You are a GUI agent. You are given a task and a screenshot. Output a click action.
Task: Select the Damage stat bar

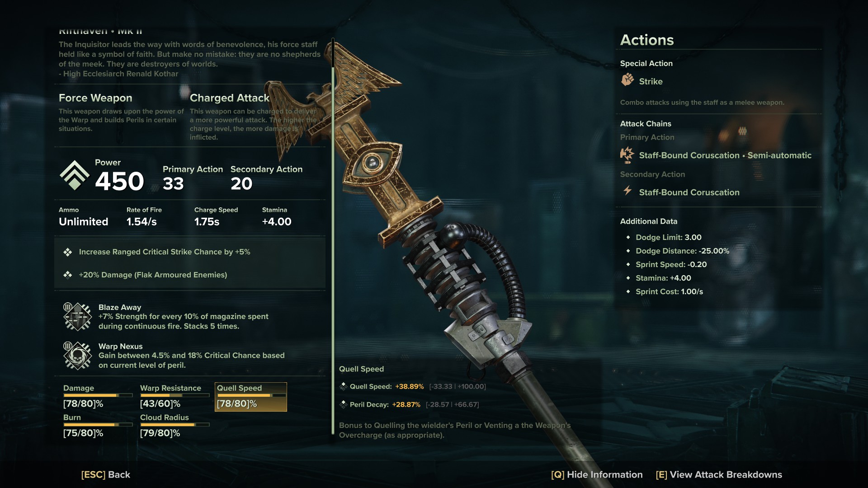coord(98,395)
